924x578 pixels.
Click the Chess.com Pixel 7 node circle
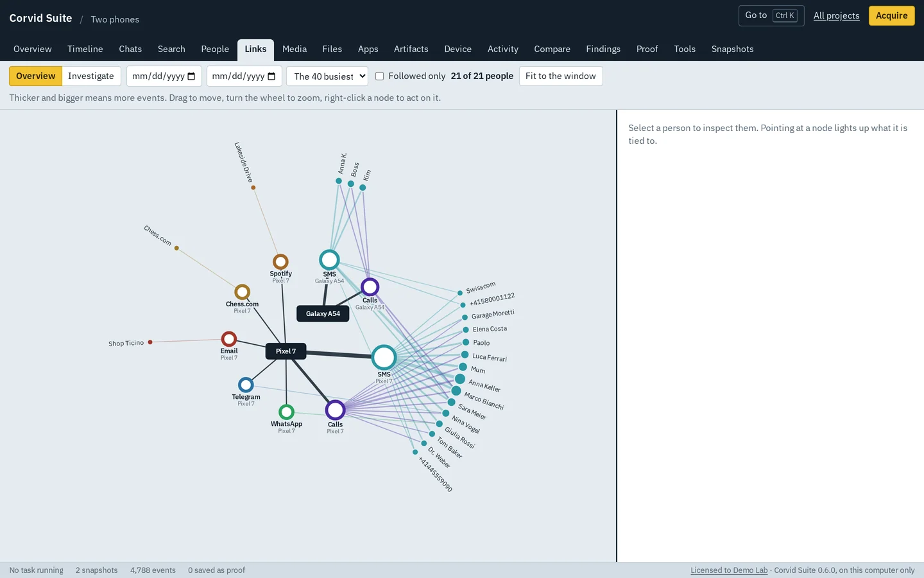tap(242, 292)
